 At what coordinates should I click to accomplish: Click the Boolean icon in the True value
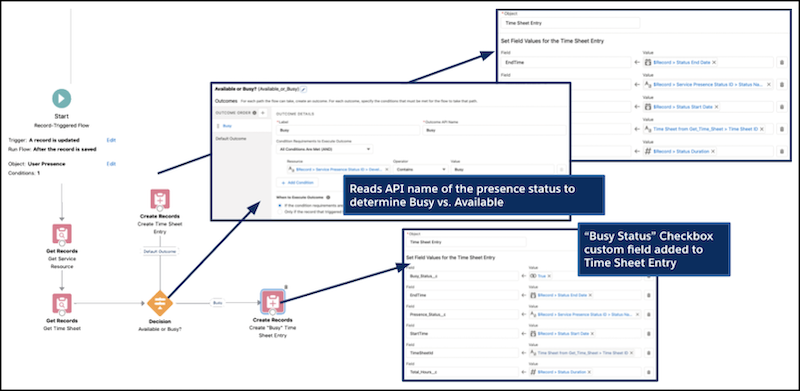tap(534, 276)
